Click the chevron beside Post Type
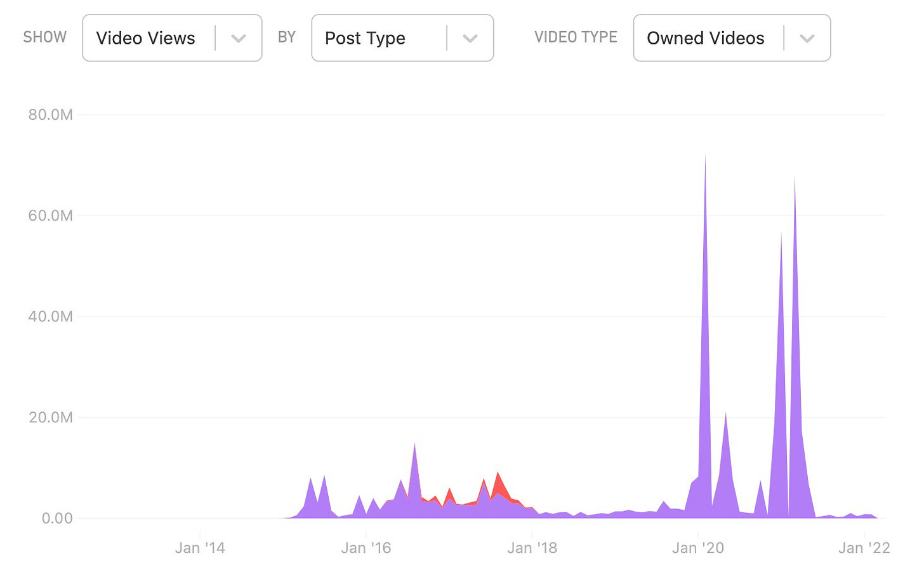Image resolution: width=924 pixels, height=584 pixels. pyautogui.click(x=470, y=39)
